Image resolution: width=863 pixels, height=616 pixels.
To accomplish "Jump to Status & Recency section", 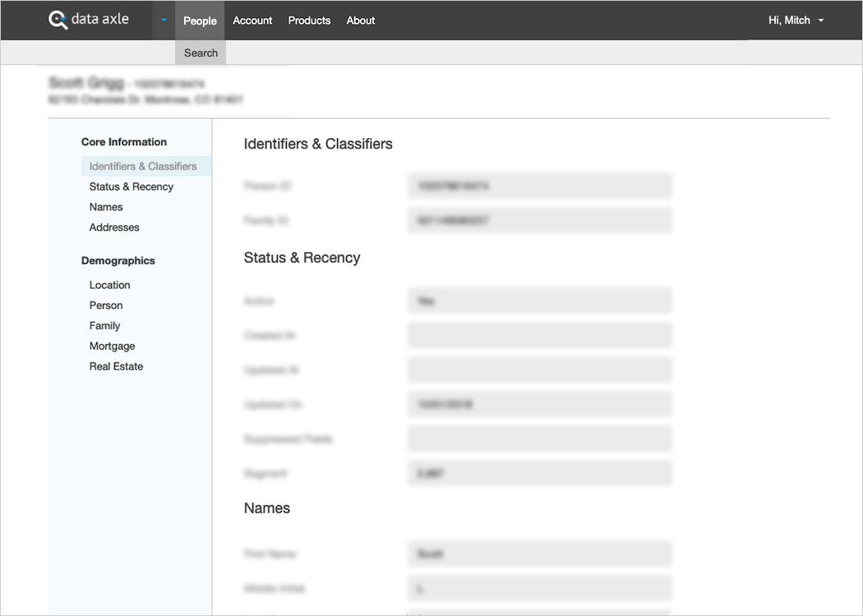I will [x=132, y=186].
